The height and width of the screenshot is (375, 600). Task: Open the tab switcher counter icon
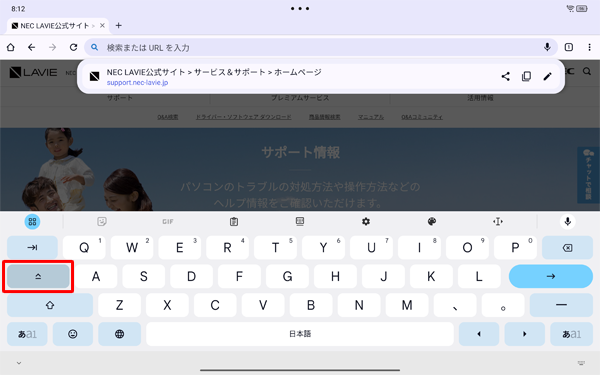569,47
